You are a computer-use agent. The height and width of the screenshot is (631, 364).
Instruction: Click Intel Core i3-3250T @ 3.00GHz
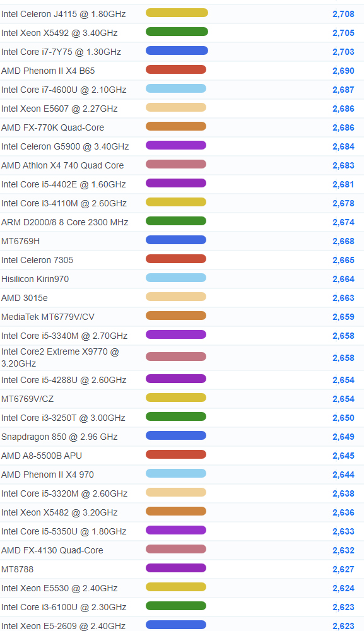63,418
